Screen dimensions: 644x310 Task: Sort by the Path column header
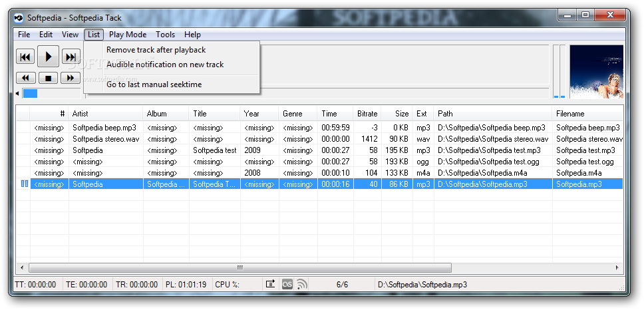(493, 114)
